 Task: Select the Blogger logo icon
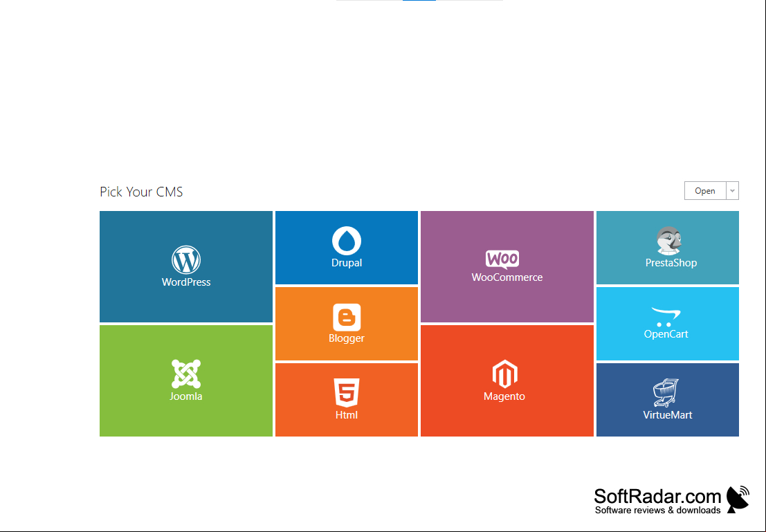click(x=347, y=317)
